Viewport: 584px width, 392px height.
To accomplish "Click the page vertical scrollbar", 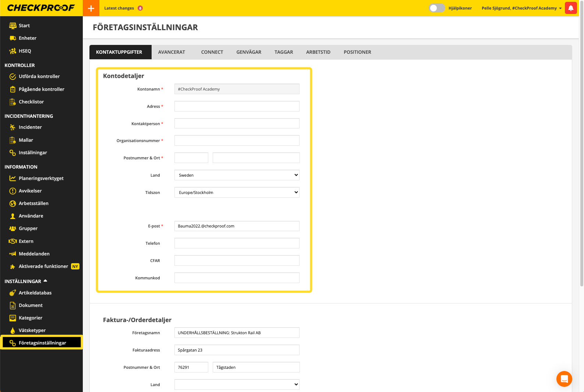I will pos(581,147).
